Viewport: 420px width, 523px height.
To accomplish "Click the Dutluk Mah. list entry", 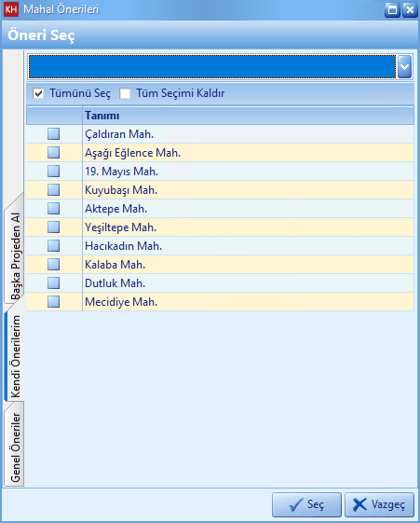I will pyautogui.click(x=115, y=283).
